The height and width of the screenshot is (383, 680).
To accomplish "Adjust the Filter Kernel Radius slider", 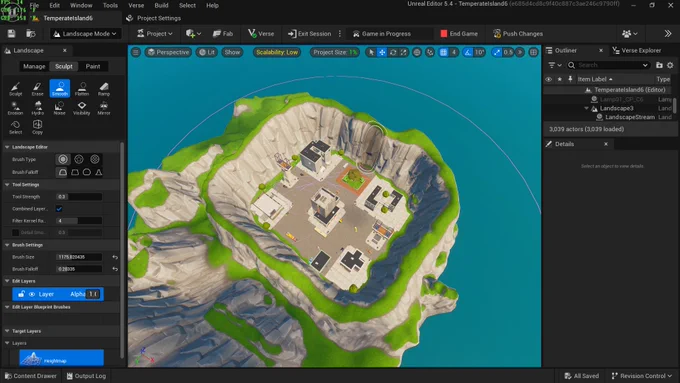I will (79, 221).
